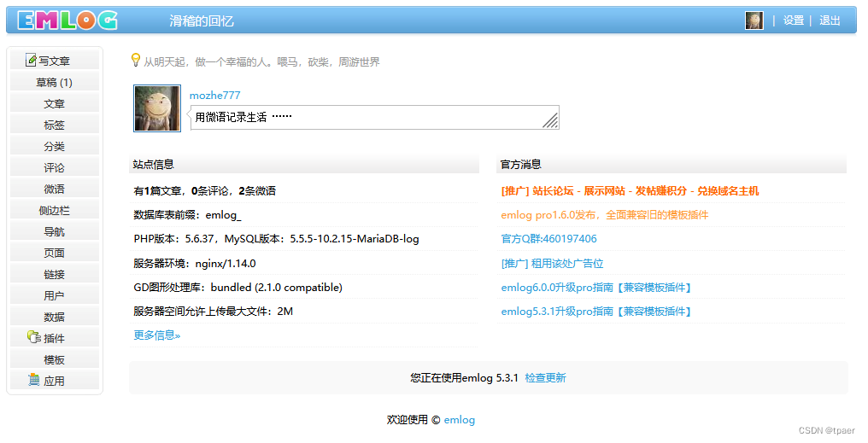Click the 从明天起 daily quote text
This screenshot has height=443, width=868.
click(261, 62)
